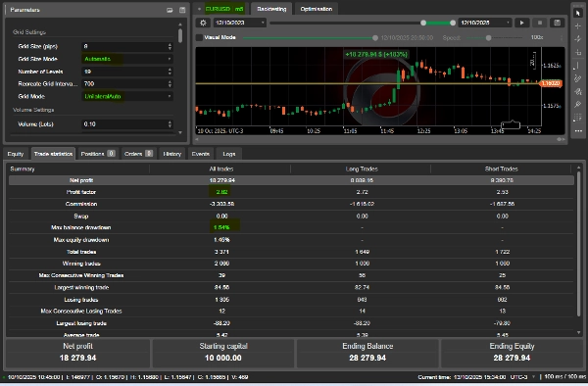Screen dimensions: 588x386
Task: Click the Long Trades column header
Action: click(x=362, y=169)
